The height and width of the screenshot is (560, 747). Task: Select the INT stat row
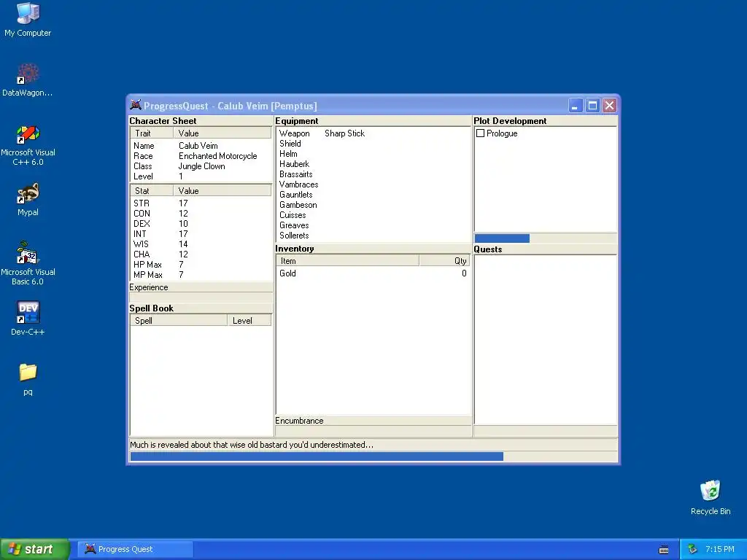pos(201,234)
